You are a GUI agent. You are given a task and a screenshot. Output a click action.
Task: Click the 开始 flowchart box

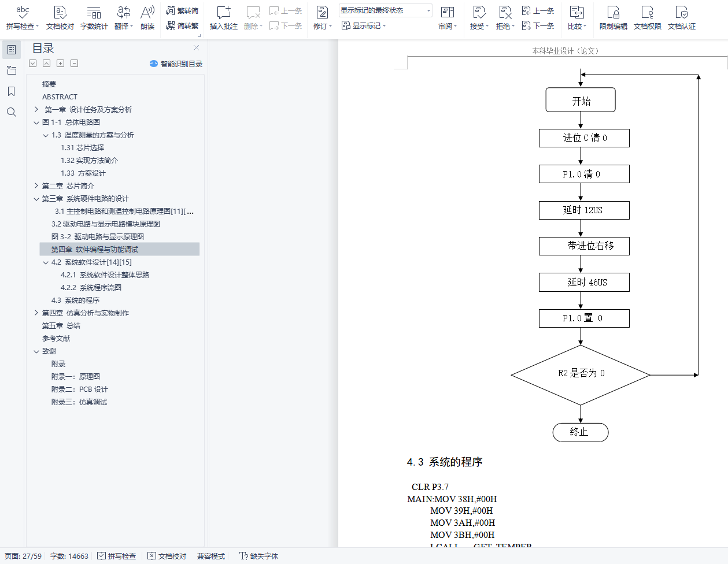(x=581, y=100)
